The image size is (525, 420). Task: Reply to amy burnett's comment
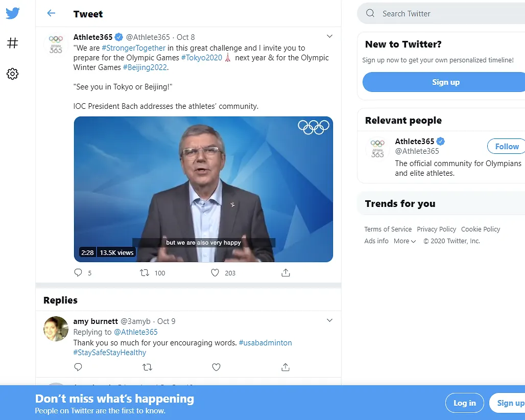[x=78, y=367]
